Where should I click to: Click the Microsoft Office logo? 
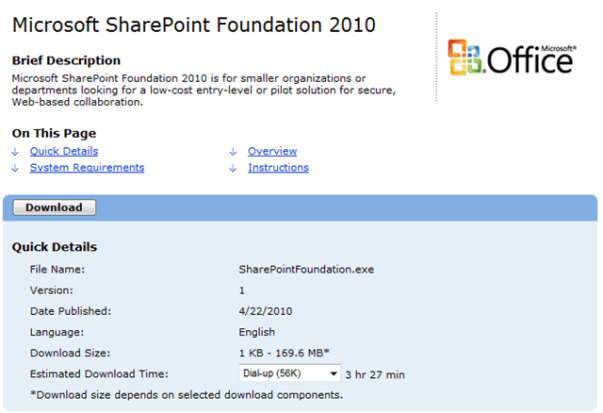(x=511, y=59)
